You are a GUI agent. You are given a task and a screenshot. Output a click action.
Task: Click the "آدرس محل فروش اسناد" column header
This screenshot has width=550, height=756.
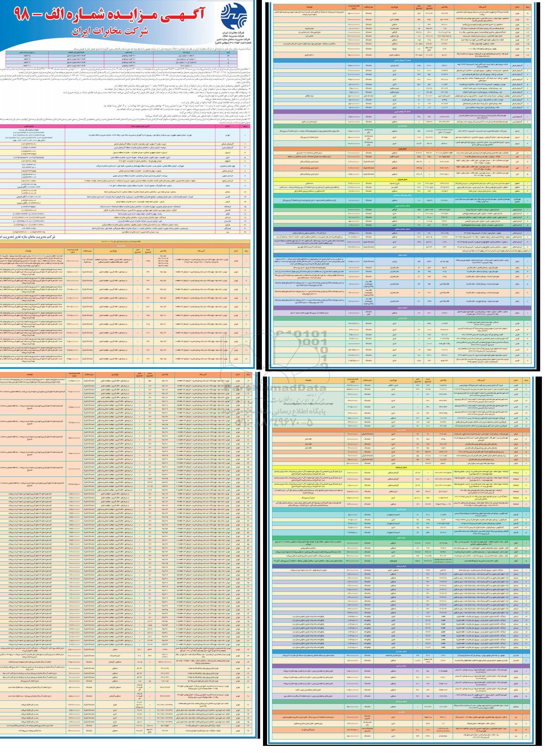click(140, 126)
